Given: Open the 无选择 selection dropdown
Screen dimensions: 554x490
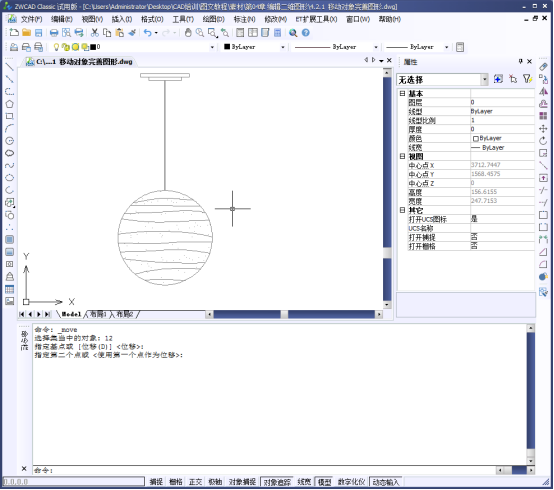Looking at the screenshot, I should click(442, 80).
